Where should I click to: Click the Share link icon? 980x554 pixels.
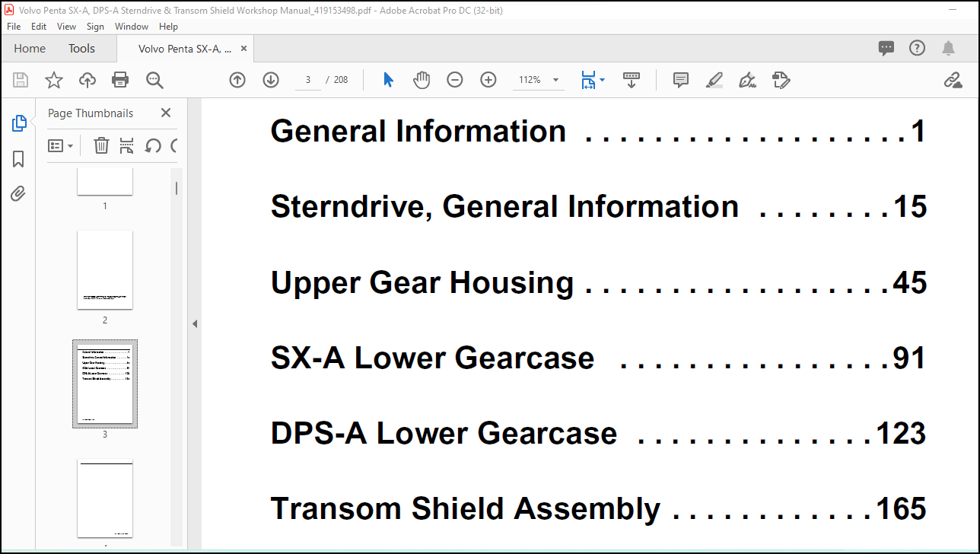(x=953, y=80)
